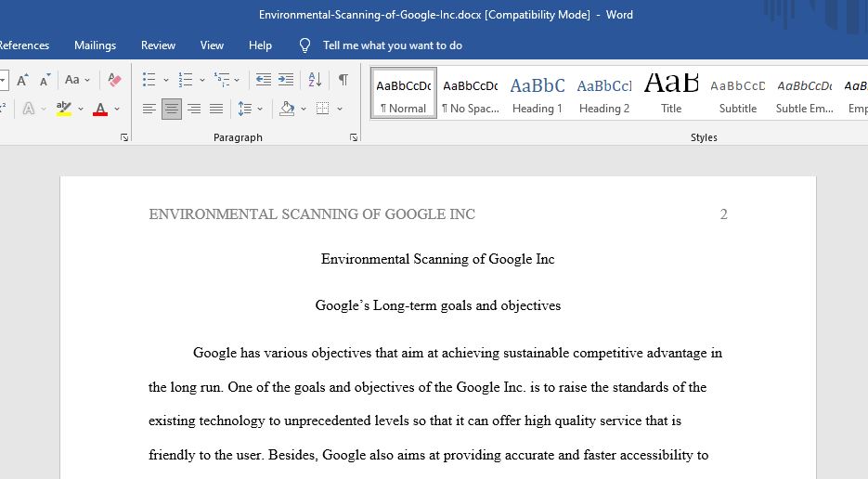
Task: Apply the Heading 2 style
Action: point(604,93)
